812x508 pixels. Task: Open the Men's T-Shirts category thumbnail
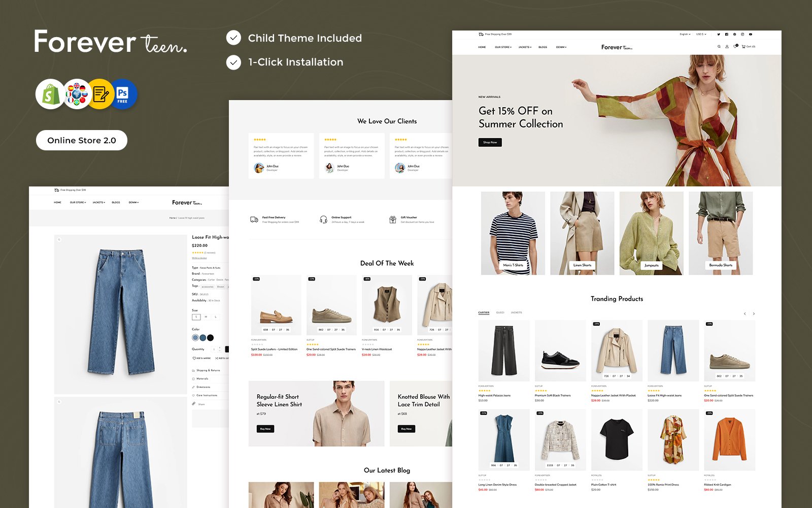tap(513, 233)
